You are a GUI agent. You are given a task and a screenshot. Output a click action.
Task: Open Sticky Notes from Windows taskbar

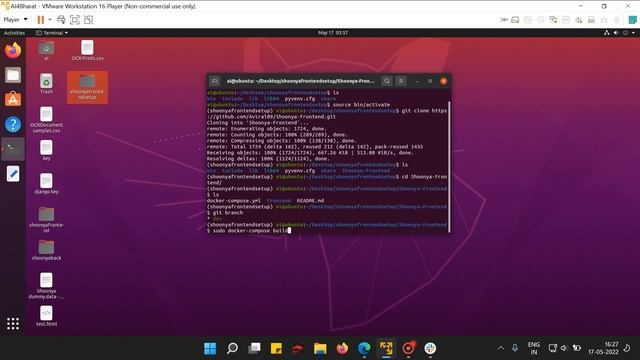pyautogui.click(x=276, y=348)
